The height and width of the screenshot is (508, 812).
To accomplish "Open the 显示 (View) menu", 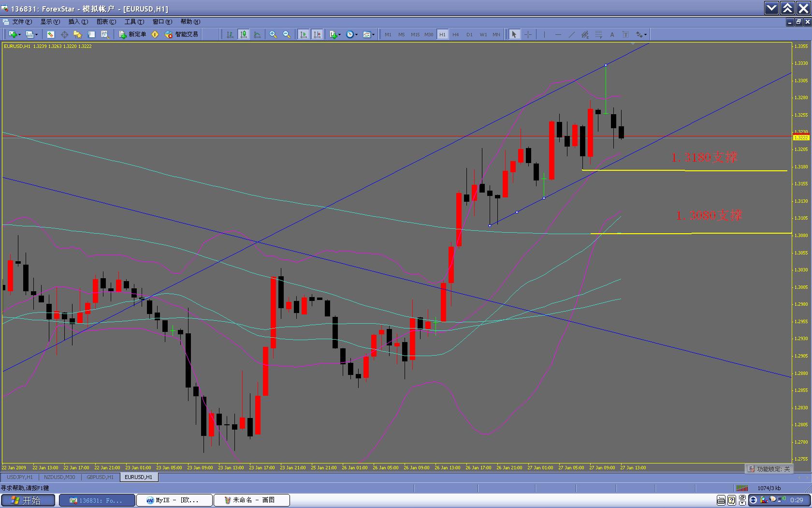I will (50, 22).
